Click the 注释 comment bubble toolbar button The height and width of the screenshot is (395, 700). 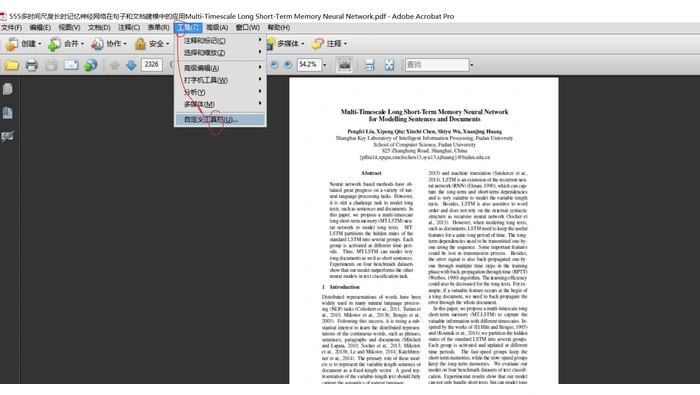point(329,44)
